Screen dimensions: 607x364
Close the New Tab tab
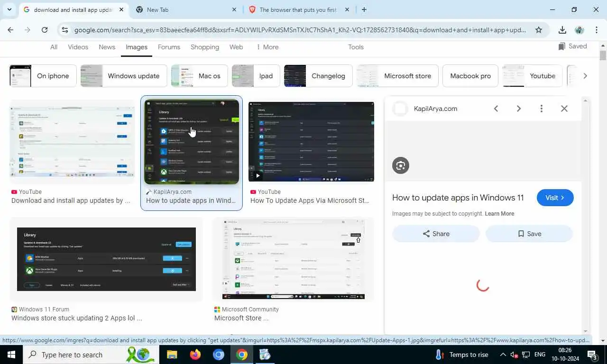234,9
